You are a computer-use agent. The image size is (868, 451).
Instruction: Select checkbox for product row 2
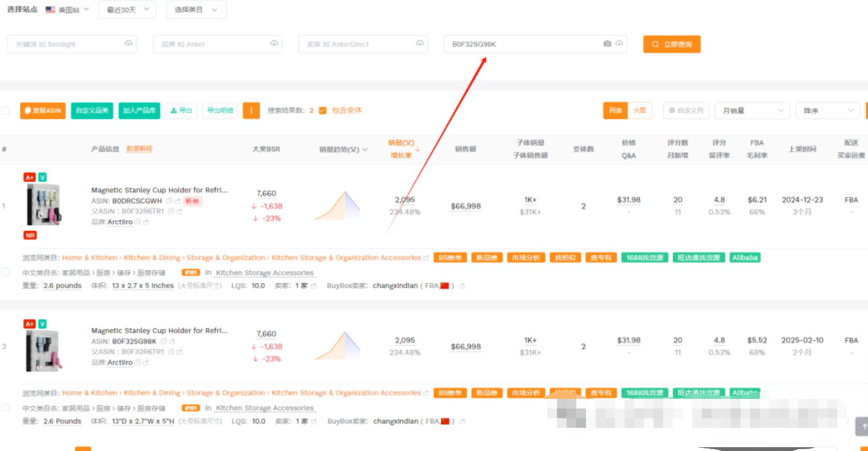pyautogui.click(x=6, y=407)
